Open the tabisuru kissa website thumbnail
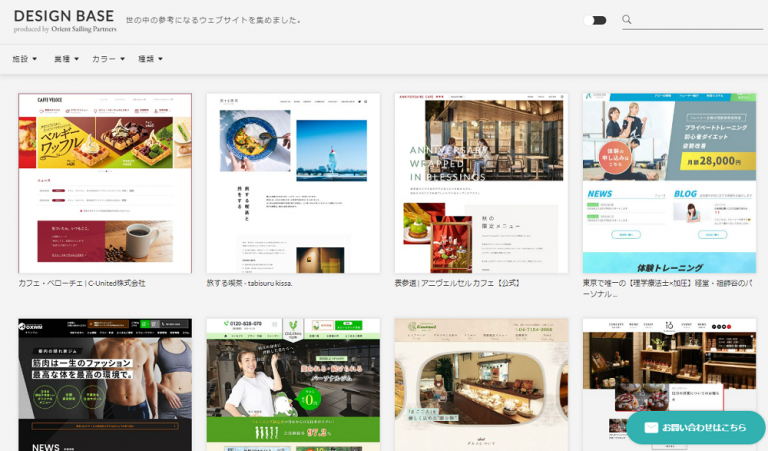Screen dimensions: 768x451 click(x=293, y=183)
